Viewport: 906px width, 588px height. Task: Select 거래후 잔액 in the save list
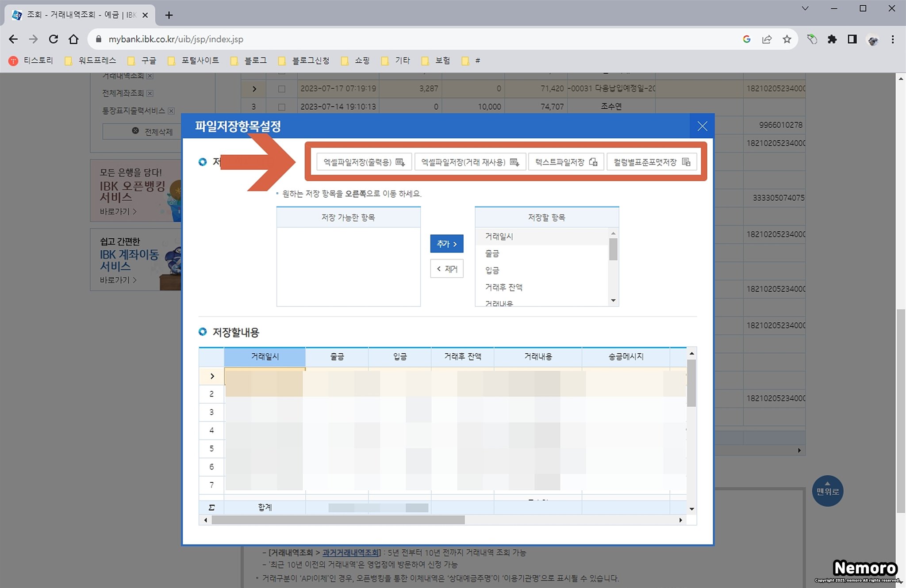tap(503, 287)
